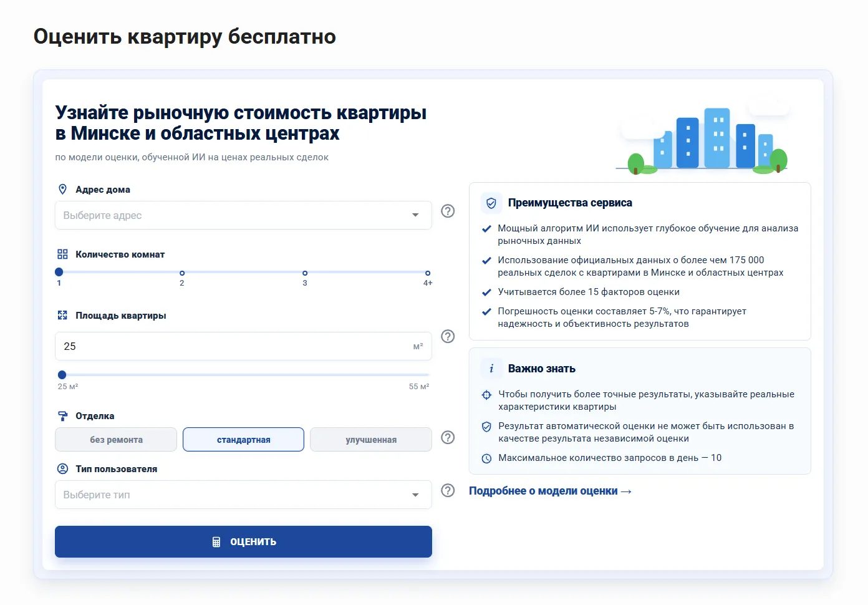Screen dimensions: 868x605
Task: Select the стандартная finishing option
Action: 243,440
